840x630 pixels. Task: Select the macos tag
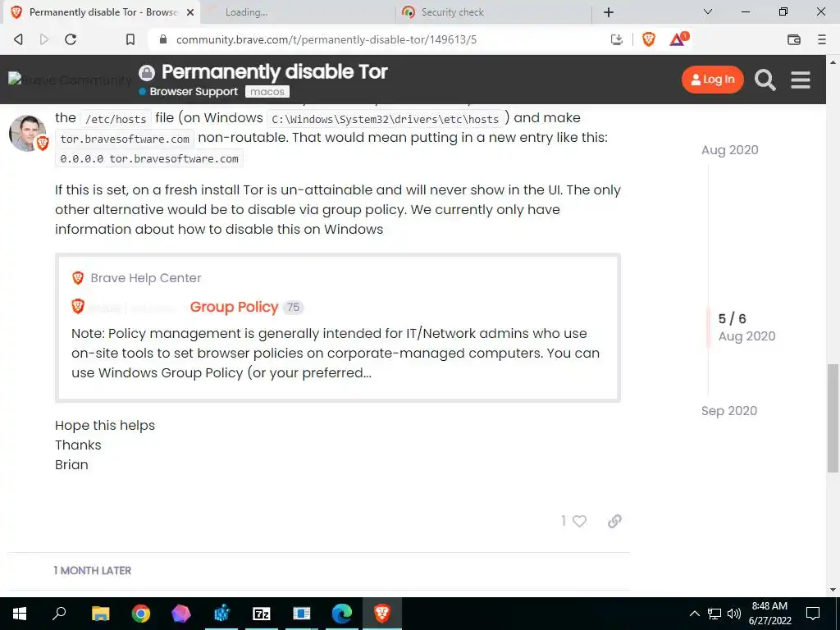tap(267, 92)
